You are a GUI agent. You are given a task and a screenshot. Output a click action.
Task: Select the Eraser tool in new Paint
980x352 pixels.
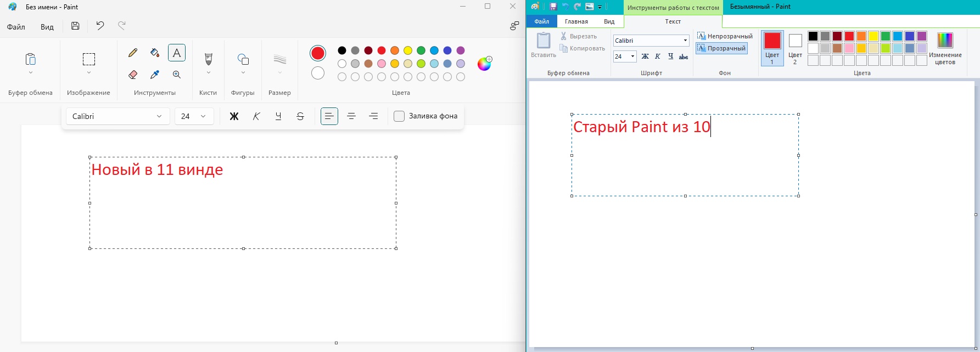(x=132, y=75)
